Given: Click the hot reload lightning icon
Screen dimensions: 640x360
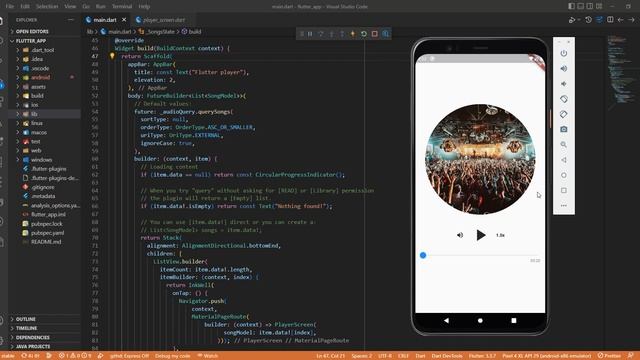Looking at the screenshot, I should (x=353, y=34).
